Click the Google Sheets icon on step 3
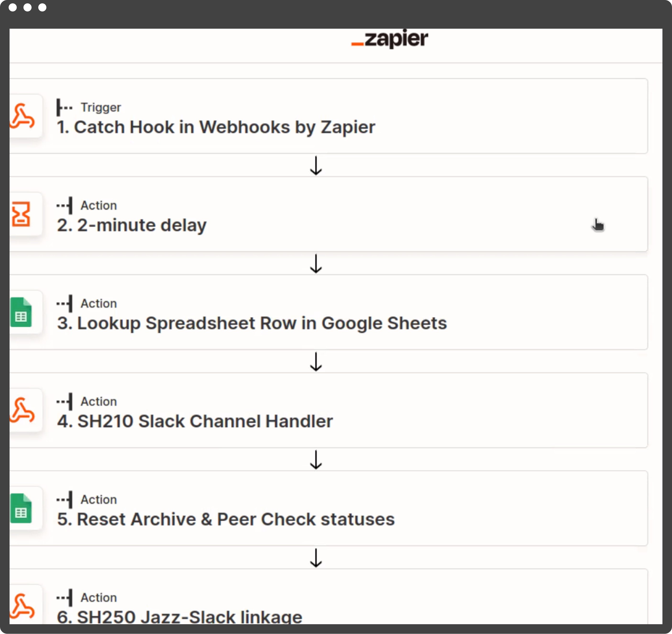This screenshot has height=634, width=672. (x=21, y=312)
